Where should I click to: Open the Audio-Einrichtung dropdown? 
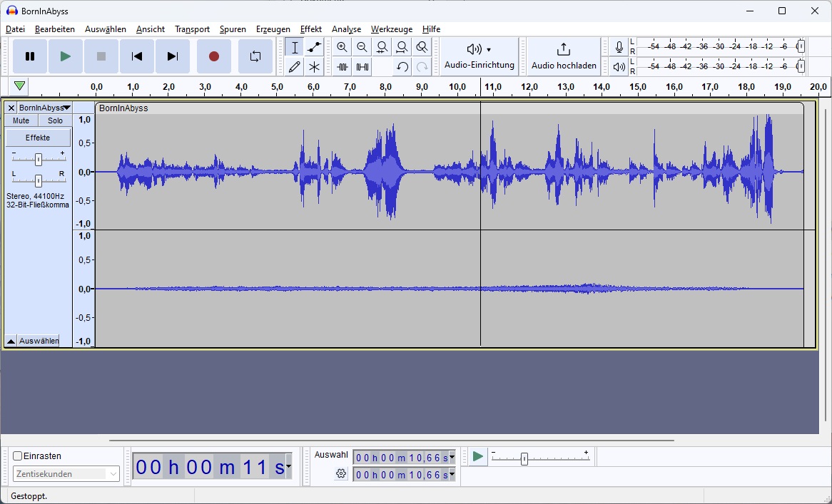tap(479, 56)
